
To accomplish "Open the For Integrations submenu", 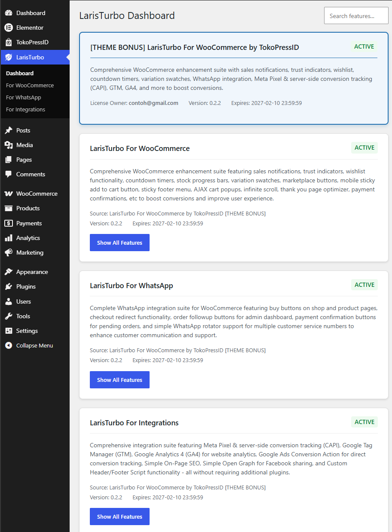I will coord(25,109).
